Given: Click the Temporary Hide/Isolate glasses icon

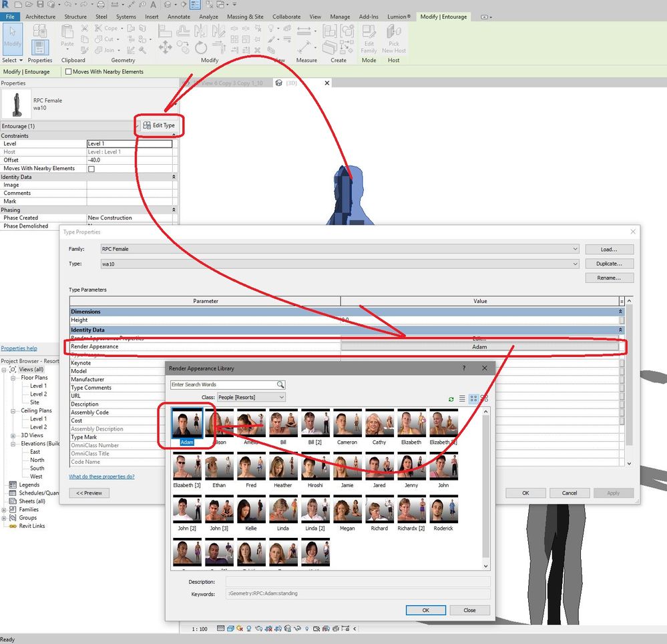Looking at the screenshot, I should click(297, 628).
